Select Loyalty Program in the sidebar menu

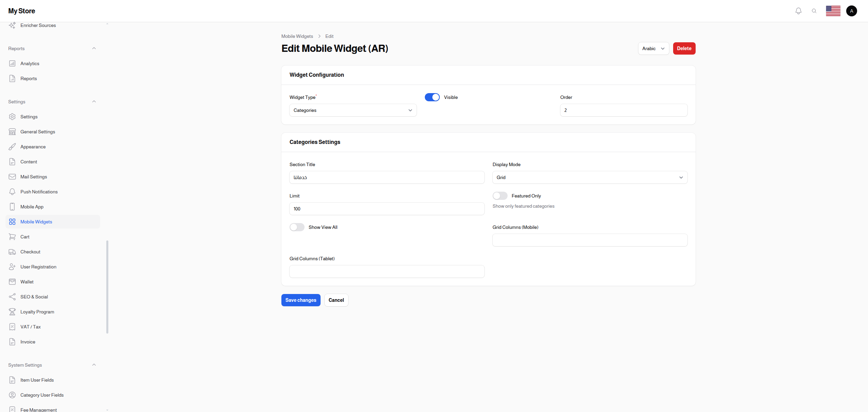tap(37, 312)
